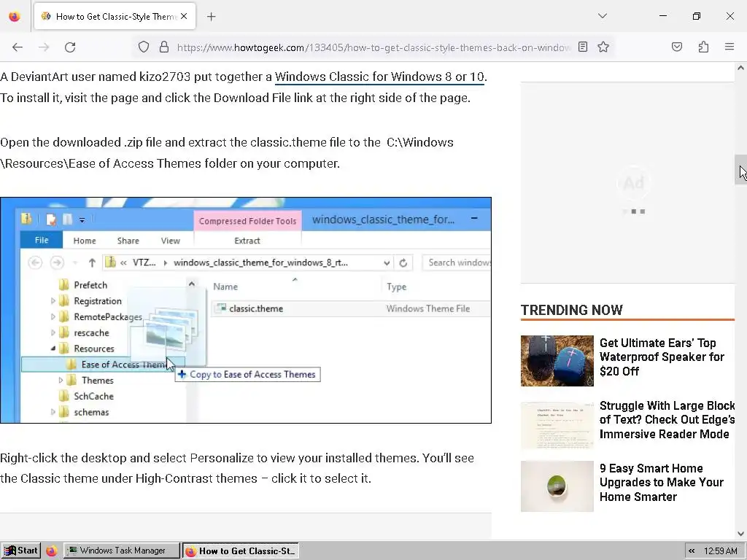The image size is (747, 560).
Task: Open the Firefox View icon
Action: point(15,17)
